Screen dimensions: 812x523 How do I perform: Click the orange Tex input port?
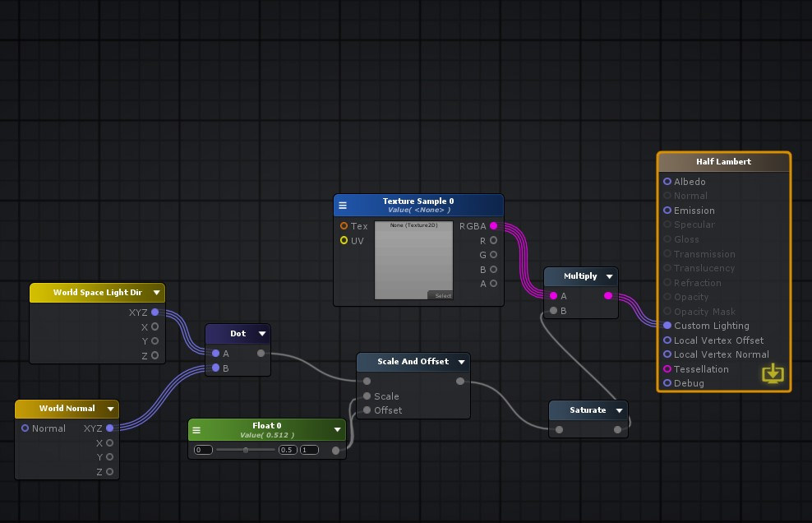tap(344, 226)
